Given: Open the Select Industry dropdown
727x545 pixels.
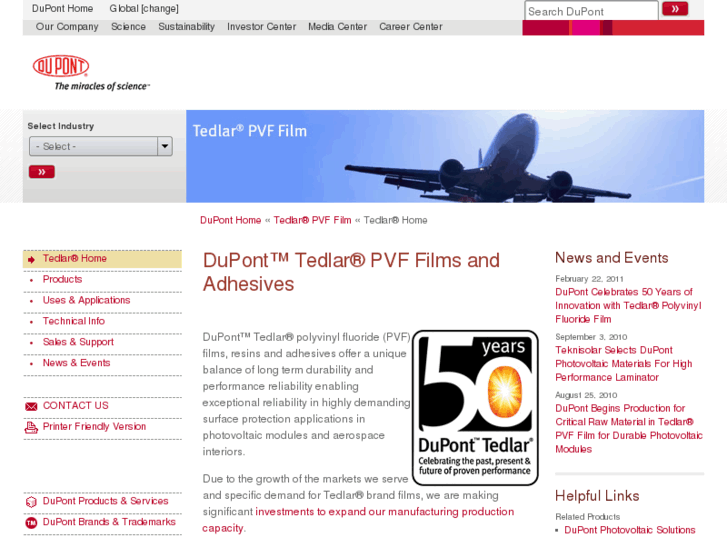Looking at the screenshot, I should pos(101,147).
